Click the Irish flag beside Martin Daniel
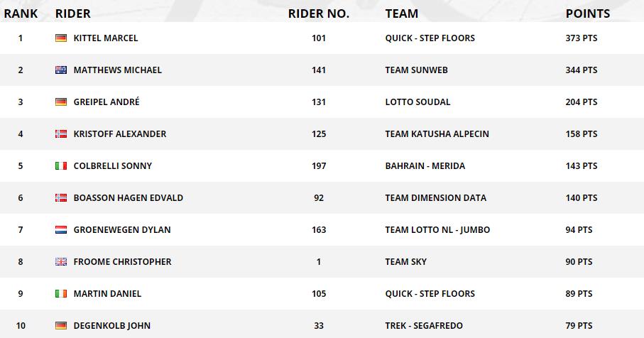The image size is (644, 338). pos(61,294)
